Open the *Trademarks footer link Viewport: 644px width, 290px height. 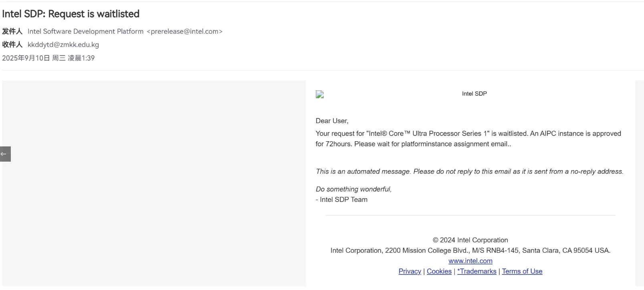click(476, 271)
